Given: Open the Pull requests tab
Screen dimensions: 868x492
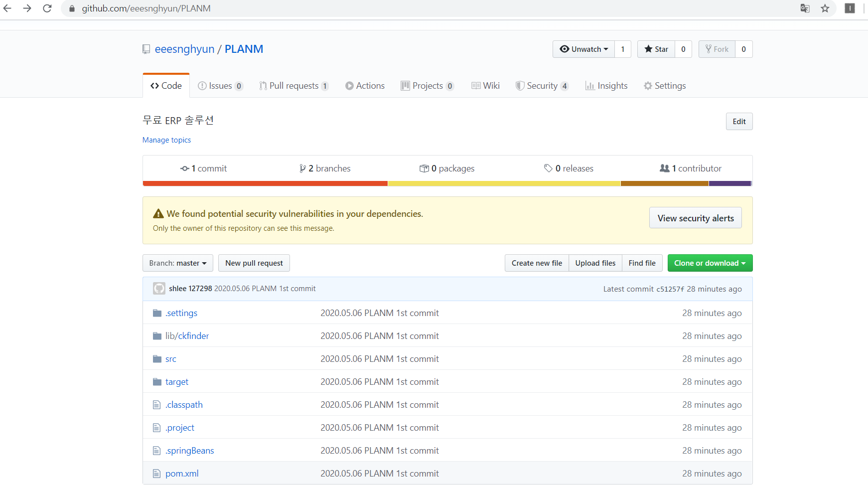Looking at the screenshot, I should (x=293, y=86).
